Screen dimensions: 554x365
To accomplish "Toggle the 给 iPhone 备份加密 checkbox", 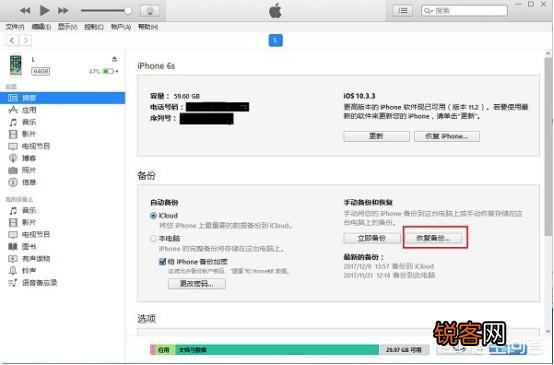I will tap(162, 262).
